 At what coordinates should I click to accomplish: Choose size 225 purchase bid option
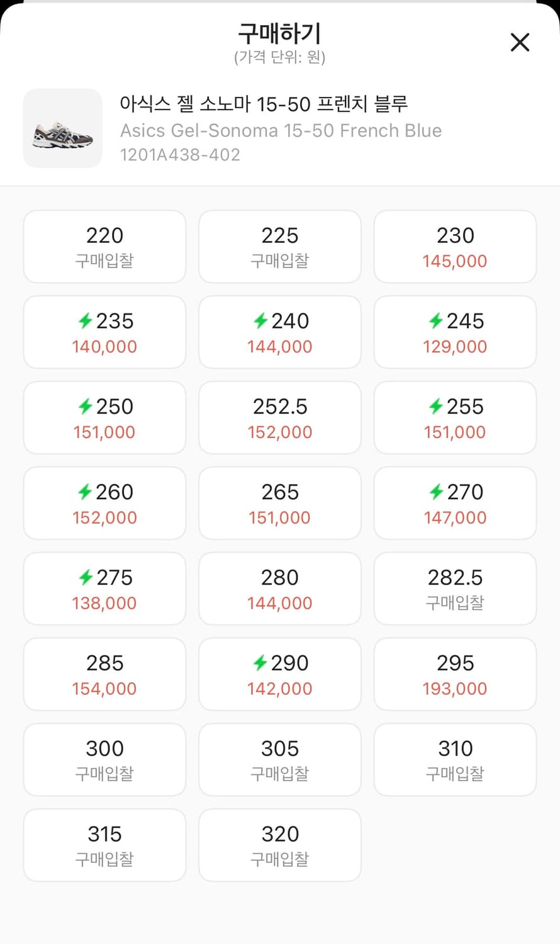click(280, 247)
